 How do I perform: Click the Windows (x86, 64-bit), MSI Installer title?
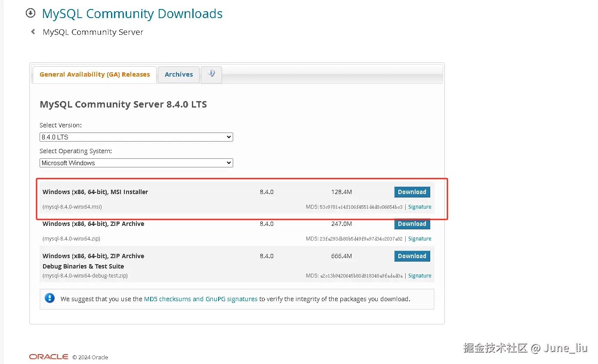click(95, 192)
